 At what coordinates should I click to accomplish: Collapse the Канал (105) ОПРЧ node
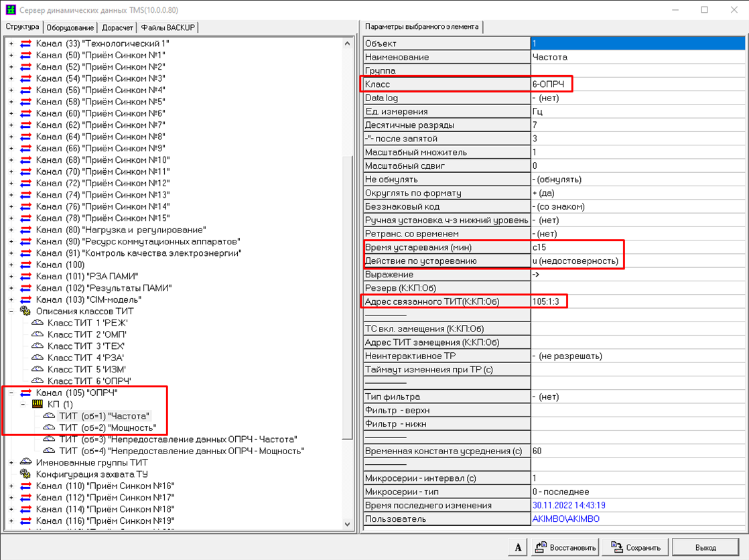(x=11, y=393)
